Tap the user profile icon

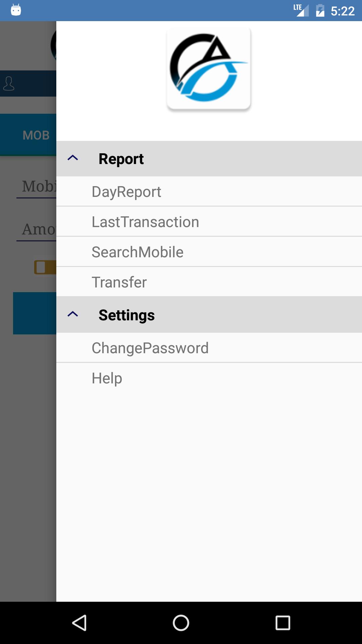[x=9, y=84]
